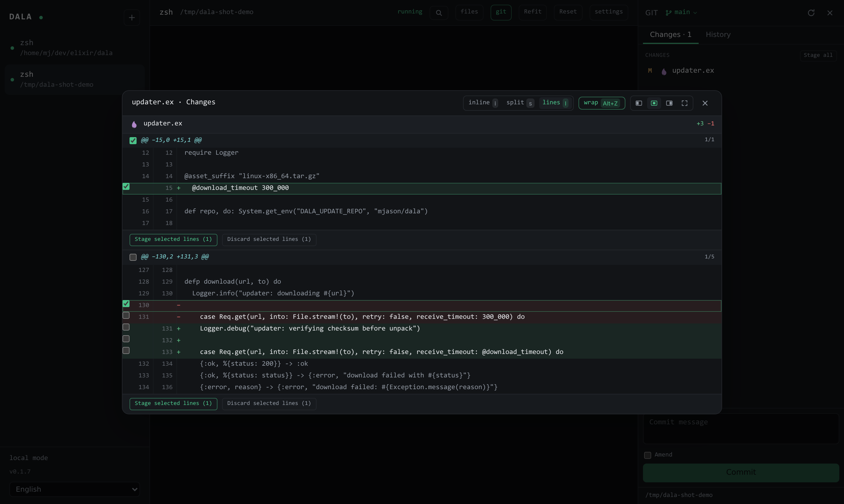844x504 pixels.
Task: Dock the diff panel to the right
Action: tap(669, 103)
